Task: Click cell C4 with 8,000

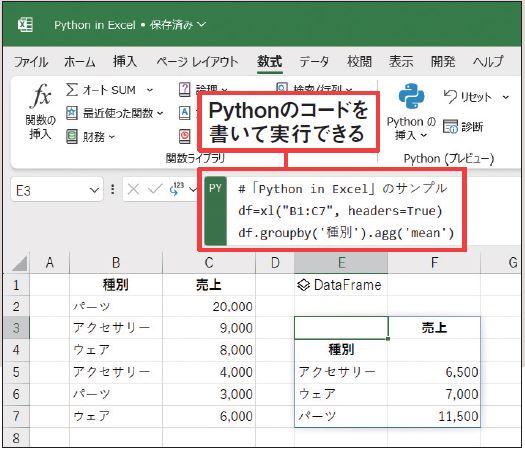Action: tap(209, 350)
